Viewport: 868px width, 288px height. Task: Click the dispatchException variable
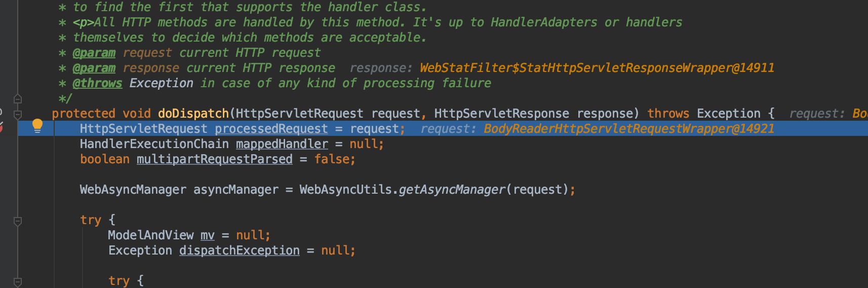coord(240,250)
